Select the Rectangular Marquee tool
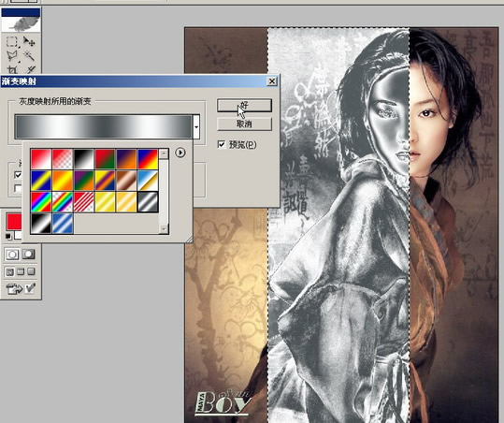504x423 pixels. [x=12, y=42]
